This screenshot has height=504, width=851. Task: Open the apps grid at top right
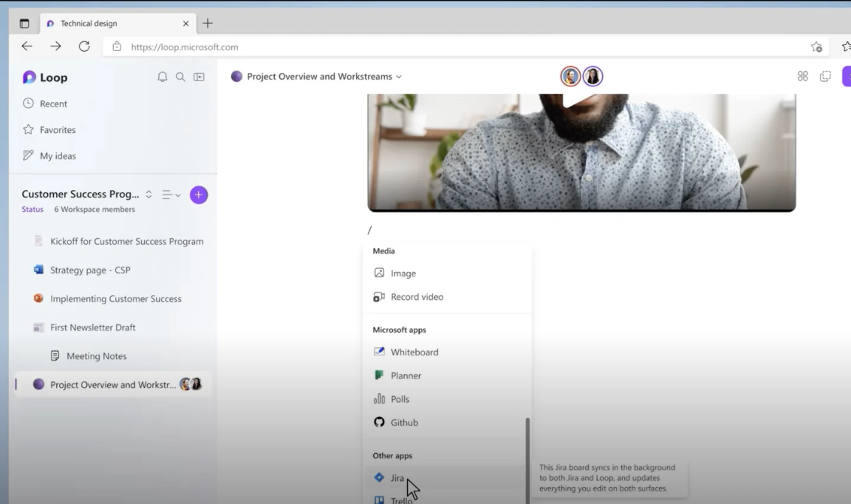pyautogui.click(x=803, y=76)
